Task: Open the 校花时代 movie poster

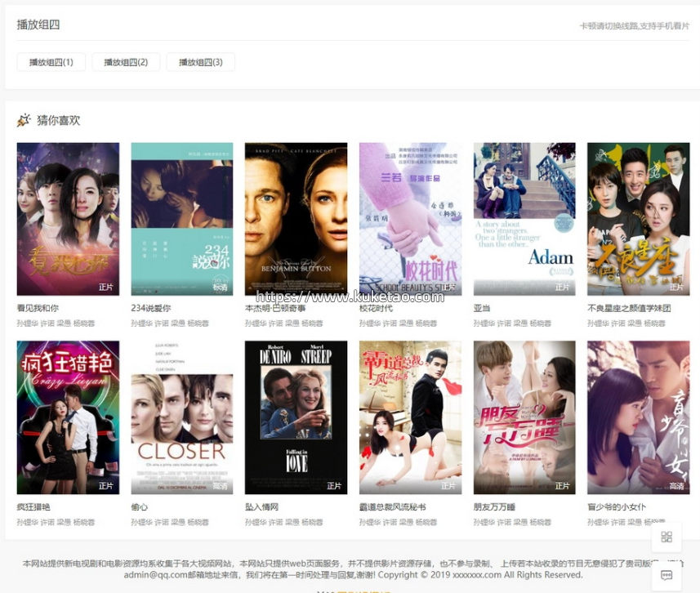Action: (x=410, y=219)
